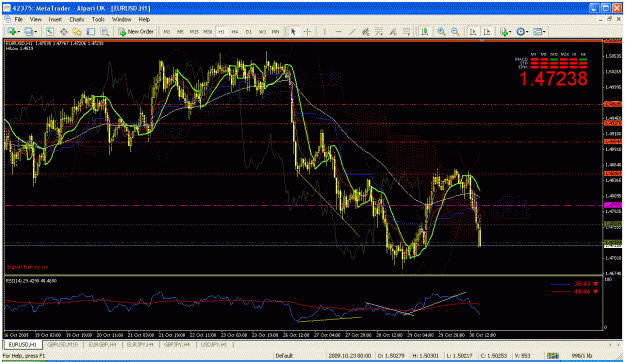
Task: Open the Insert menu
Action: (x=55, y=19)
